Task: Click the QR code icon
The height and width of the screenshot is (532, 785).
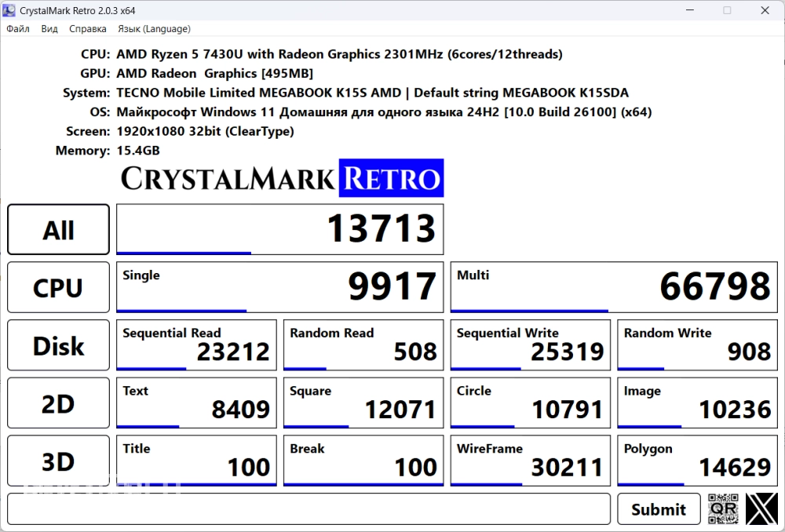Action: point(723,508)
